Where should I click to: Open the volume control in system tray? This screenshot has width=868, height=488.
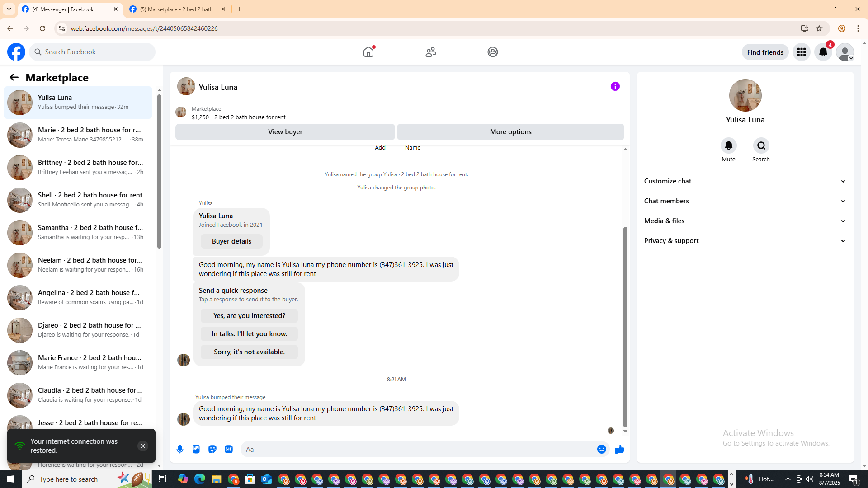(x=810, y=479)
